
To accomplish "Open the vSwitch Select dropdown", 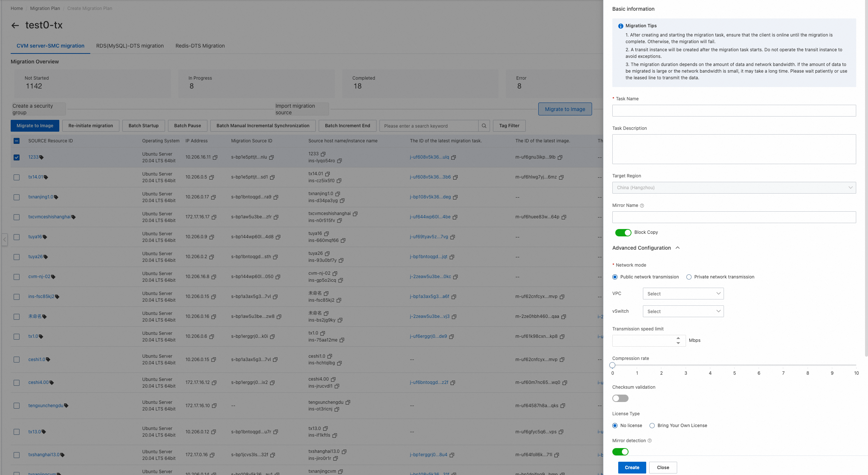I will [x=683, y=311].
